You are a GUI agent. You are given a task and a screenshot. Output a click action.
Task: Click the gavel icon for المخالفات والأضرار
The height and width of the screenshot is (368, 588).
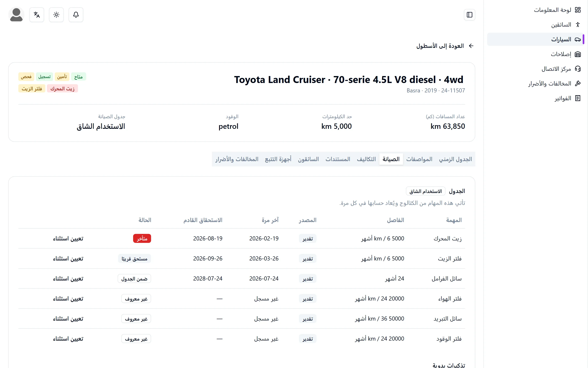[x=578, y=83]
